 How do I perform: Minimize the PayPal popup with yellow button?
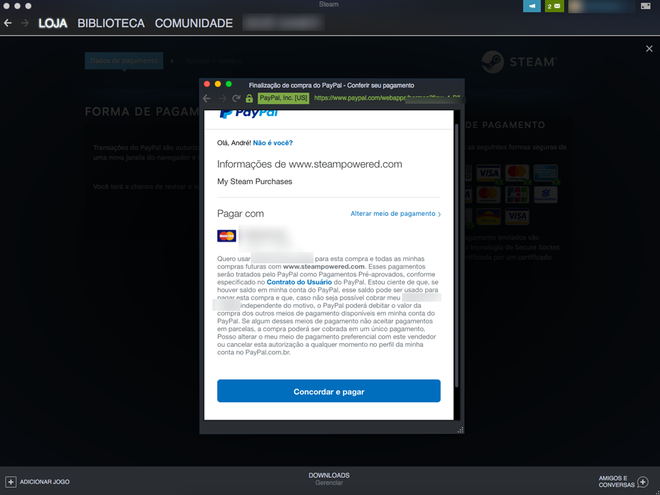coord(218,84)
